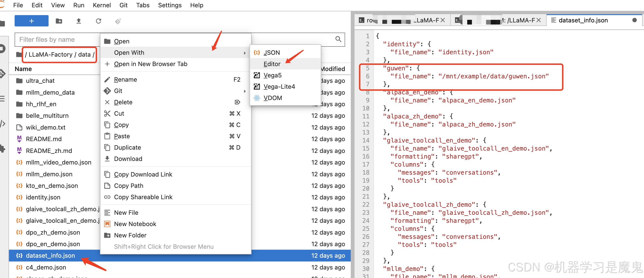Close the first terminal tab

tap(443, 20)
